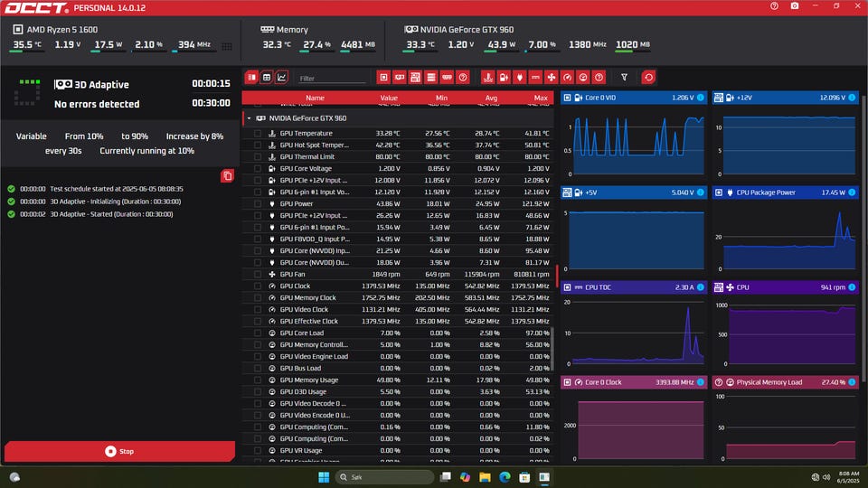Sort sensors by the Value column
Image resolution: width=868 pixels, height=488 pixels.
click(389, 98)
